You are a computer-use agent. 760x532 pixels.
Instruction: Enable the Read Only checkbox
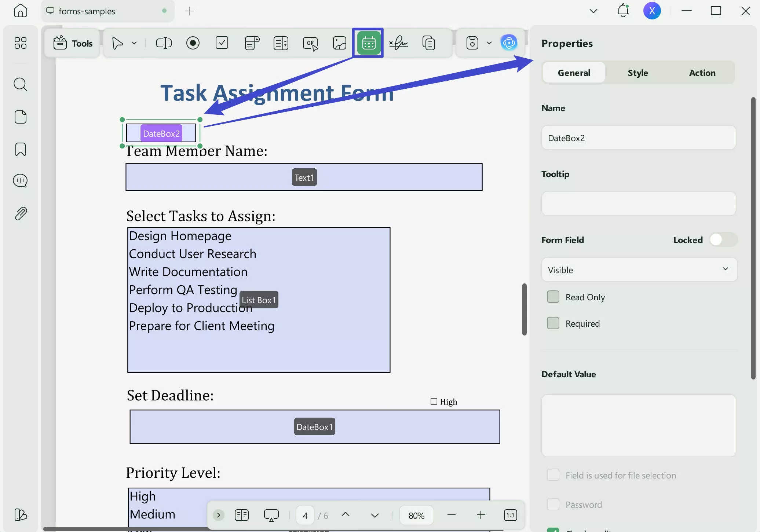coord(553,297)
